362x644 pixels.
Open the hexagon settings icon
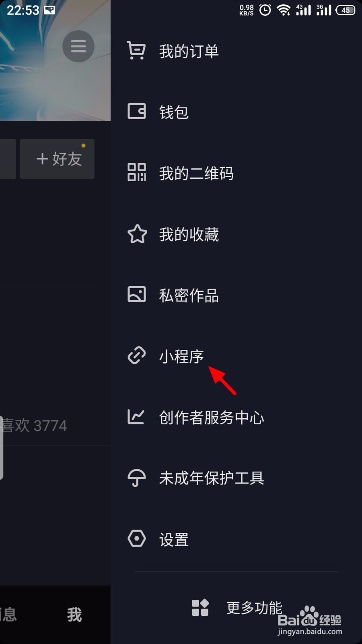pyautogui.click(x=136, y=539)
